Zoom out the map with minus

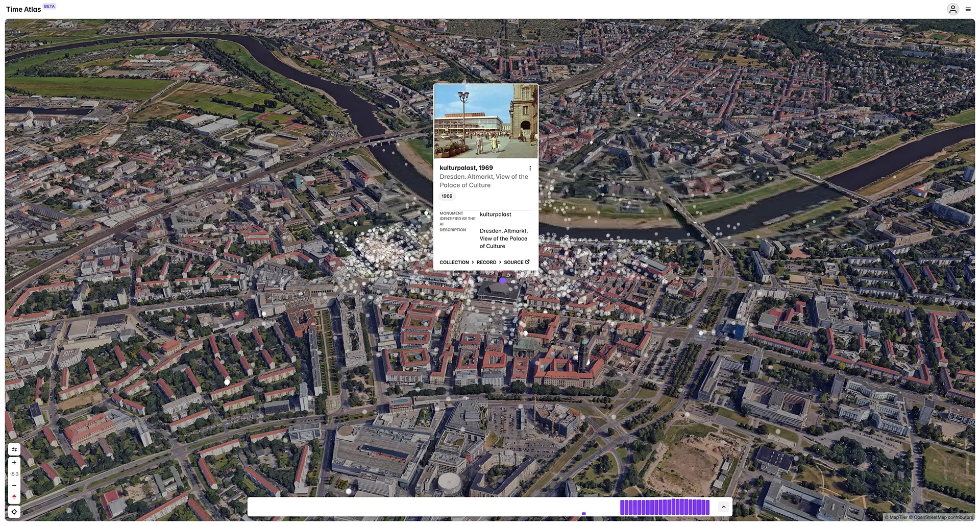tap(14, 486)
